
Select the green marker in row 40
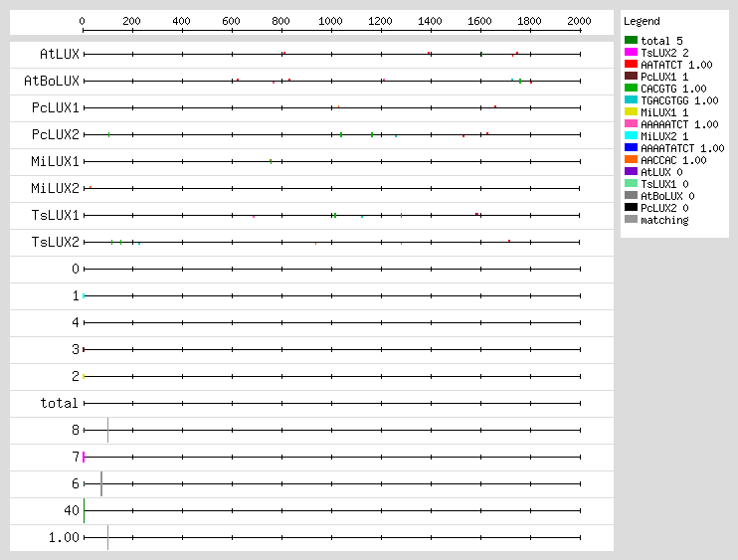[x=84, y=510]
